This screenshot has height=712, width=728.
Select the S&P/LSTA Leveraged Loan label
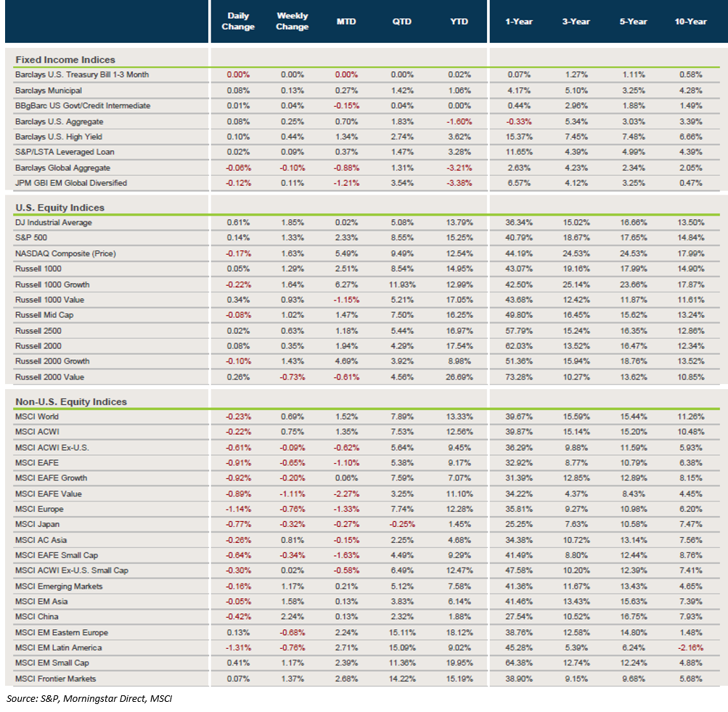[x=65, y=152]
